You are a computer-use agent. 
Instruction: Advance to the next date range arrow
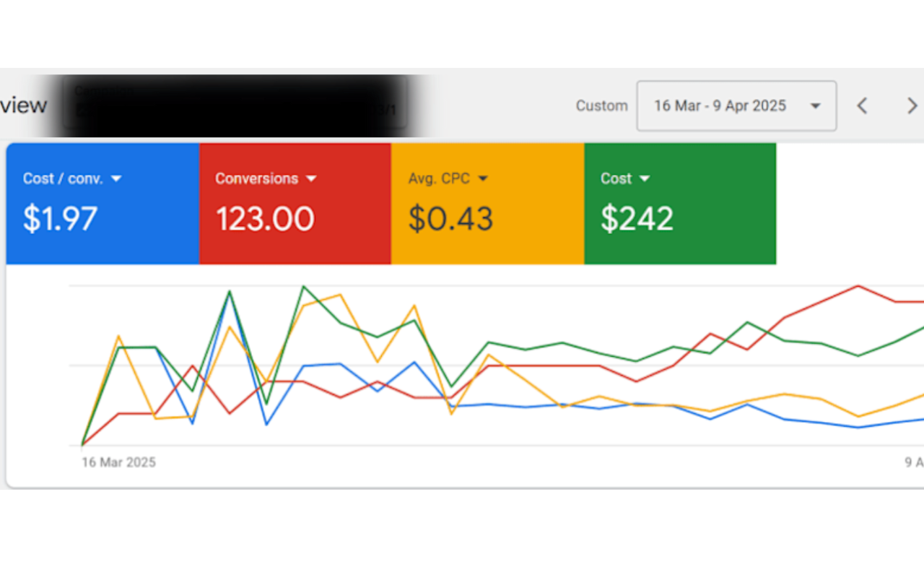coord(912,106)
